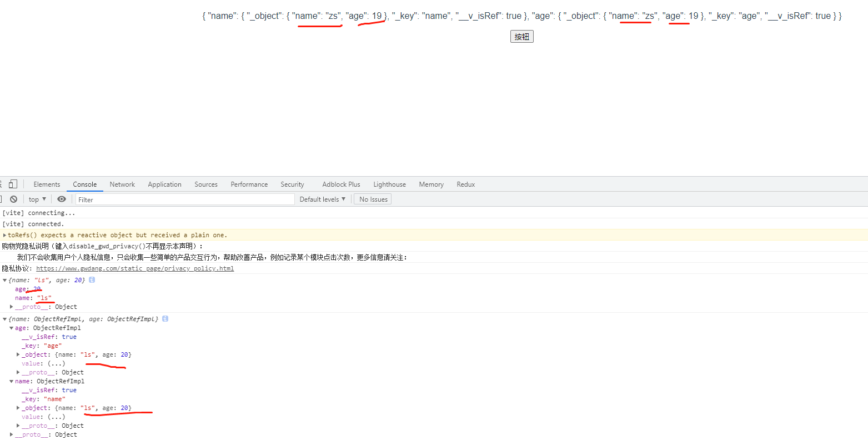This screenshot has height=440, width=868.
Task: Open the Redux DevTools tab
Action: click(x=465, y=184)
